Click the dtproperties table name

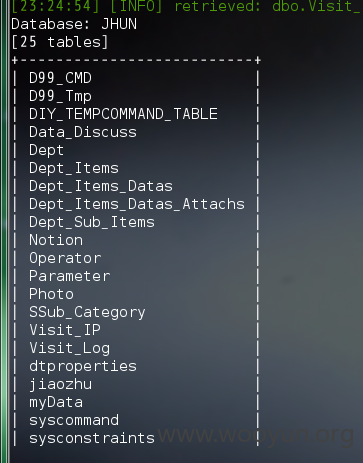[83, 366]
